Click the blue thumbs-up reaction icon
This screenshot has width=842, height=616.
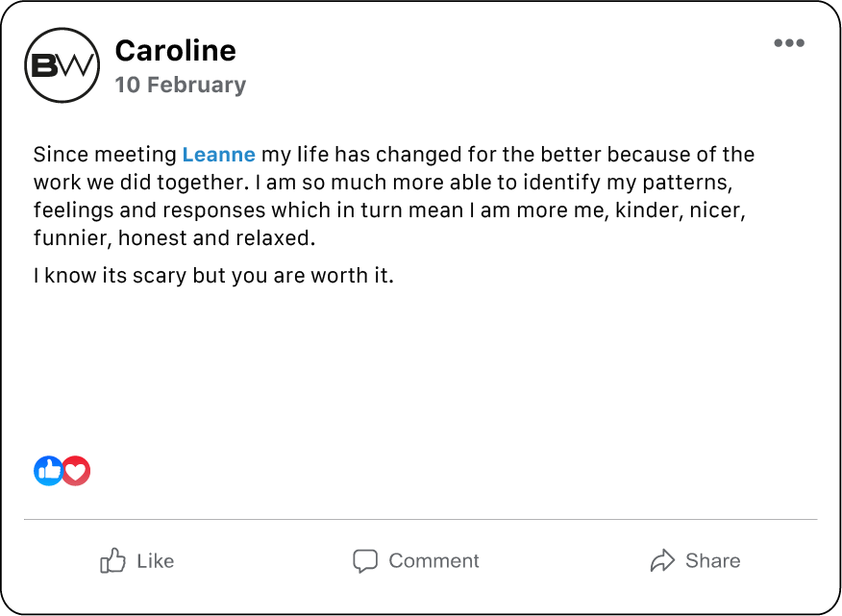[48, 471]
